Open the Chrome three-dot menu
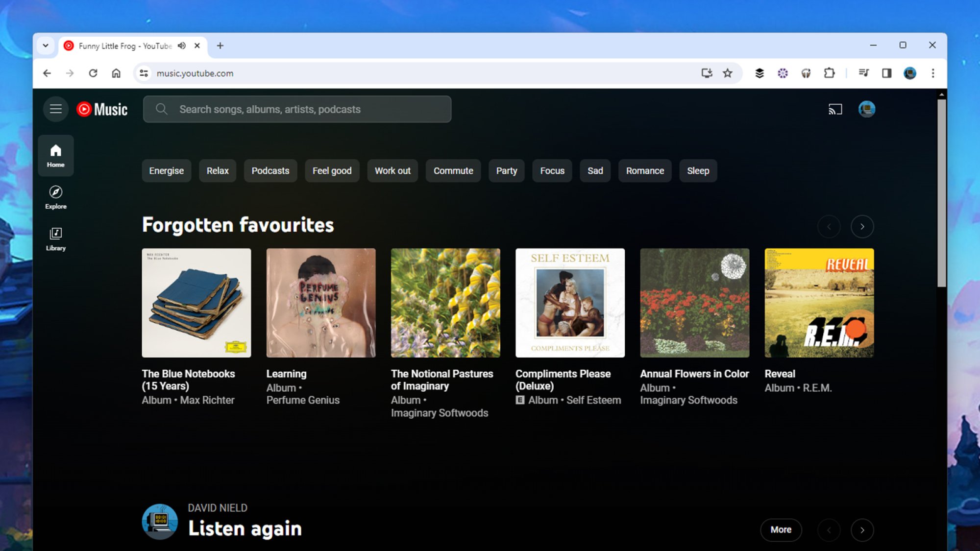The width and height of the screenshot is (980, 551). click(x=933, y=73)
